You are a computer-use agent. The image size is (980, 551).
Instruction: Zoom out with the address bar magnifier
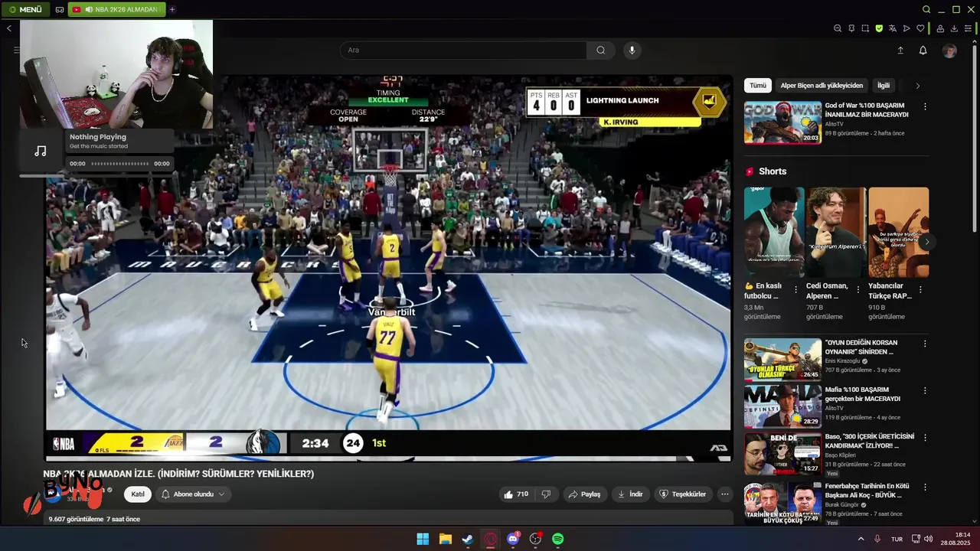[x=838, y=28]
